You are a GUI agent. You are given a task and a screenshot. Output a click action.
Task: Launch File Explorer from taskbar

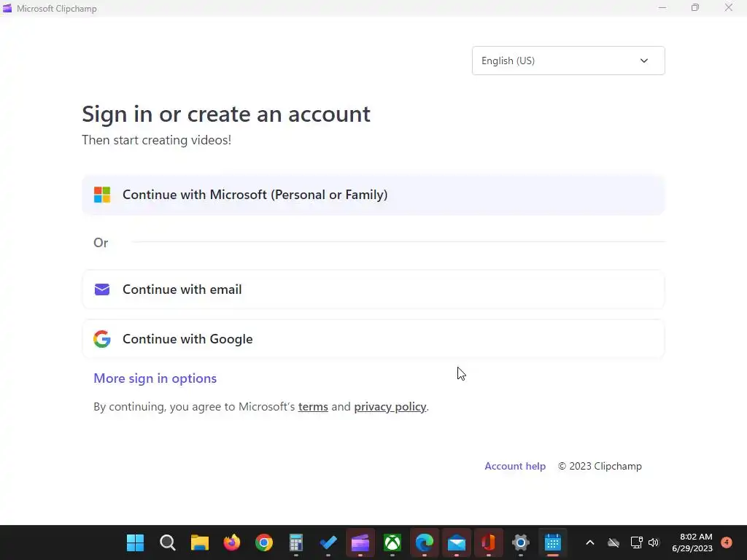pyautogui.click(x=200, y=542)
